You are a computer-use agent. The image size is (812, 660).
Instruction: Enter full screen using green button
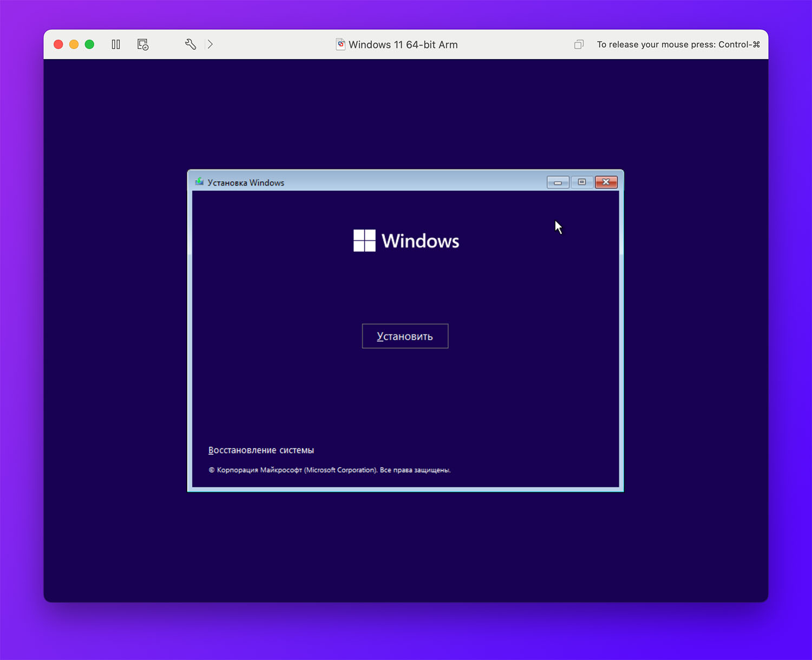tap(90, 44)
